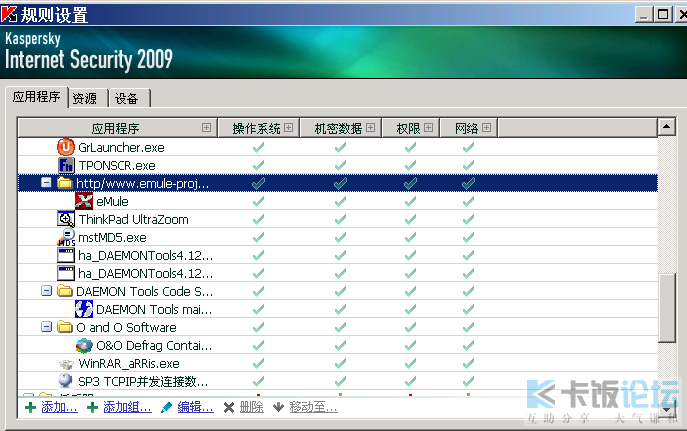Select the first ha_DAEMONTools4.12 row icon
This screenshot has width=687, height=431.
click(66, 255)
